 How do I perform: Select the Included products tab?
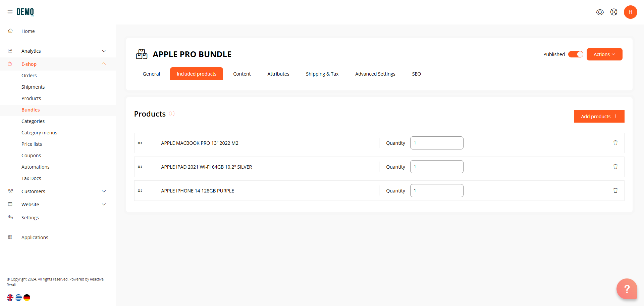197,74
